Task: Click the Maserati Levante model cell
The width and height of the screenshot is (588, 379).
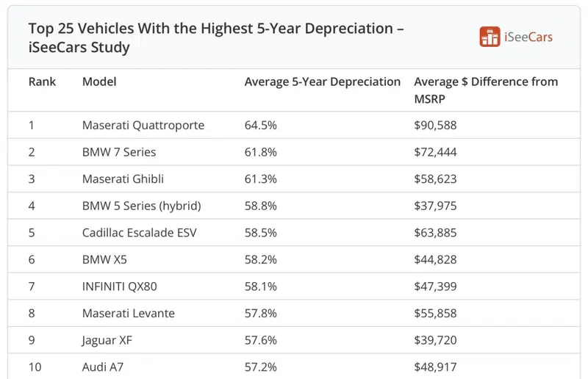Action: (x=129, y=314)
